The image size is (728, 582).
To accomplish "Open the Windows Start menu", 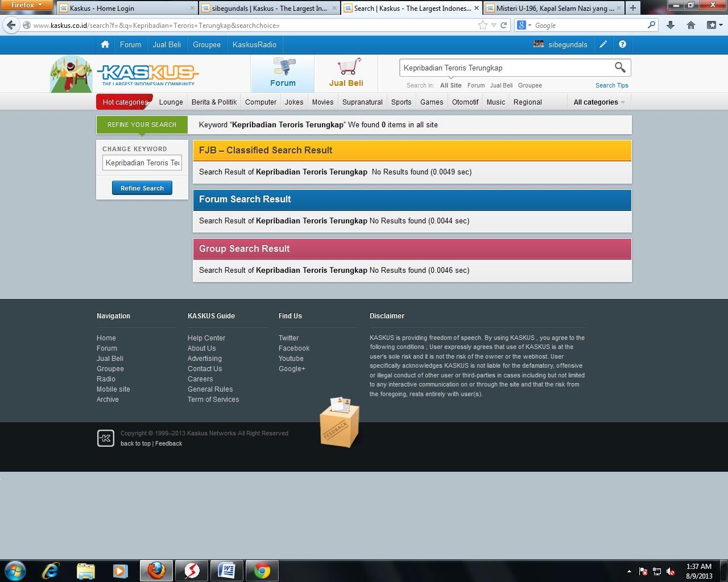I will tap(15, 570).
